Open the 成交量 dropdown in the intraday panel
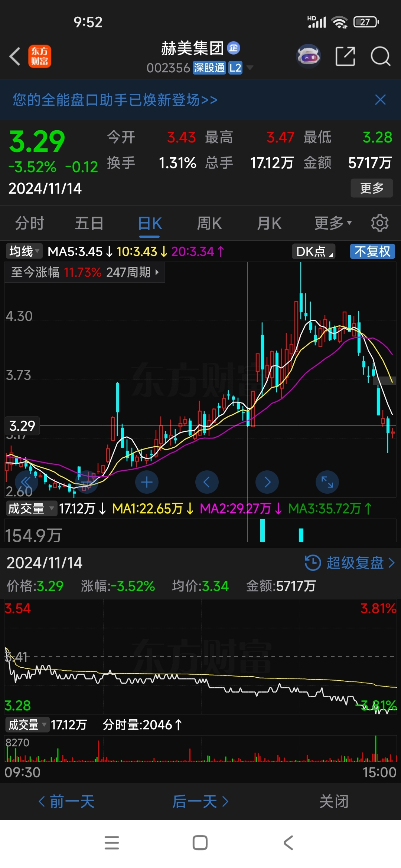401x868 pixels. [27, 724]
